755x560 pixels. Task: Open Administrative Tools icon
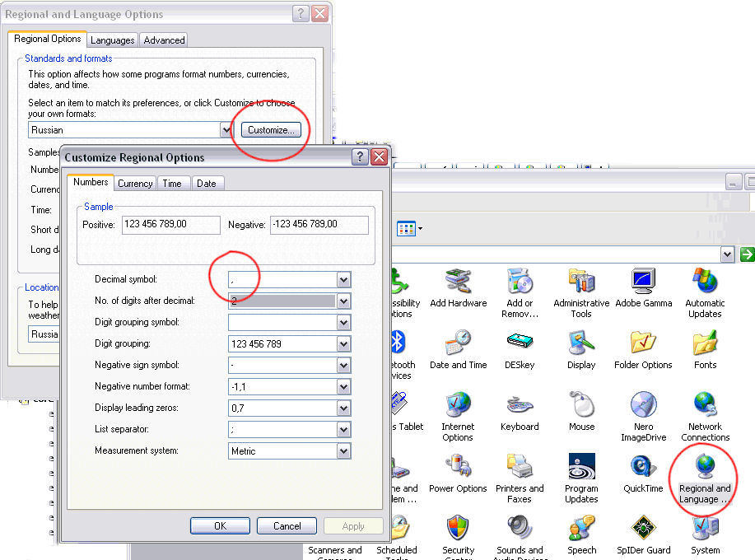(581, 282)
